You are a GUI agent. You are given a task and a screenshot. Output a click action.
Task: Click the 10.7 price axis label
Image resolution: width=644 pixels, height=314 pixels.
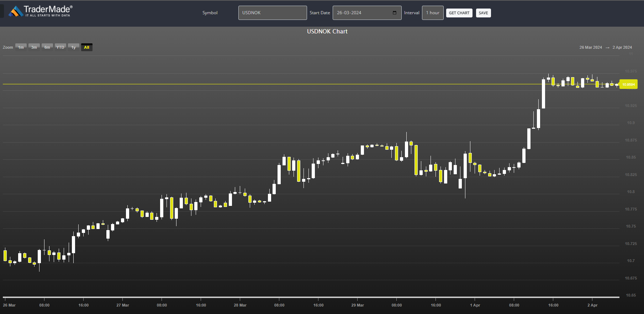click(631, 261)
